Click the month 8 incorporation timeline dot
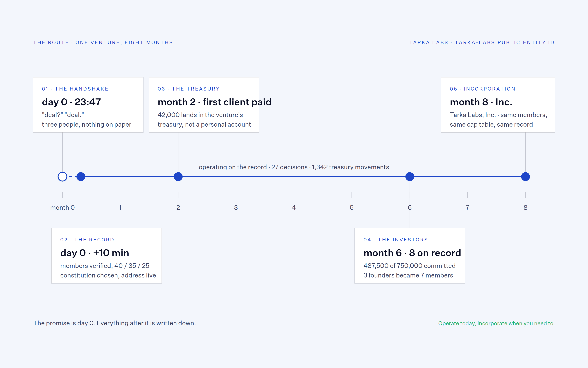This screenshot has height=368, width=588. (x=525, y=177)
